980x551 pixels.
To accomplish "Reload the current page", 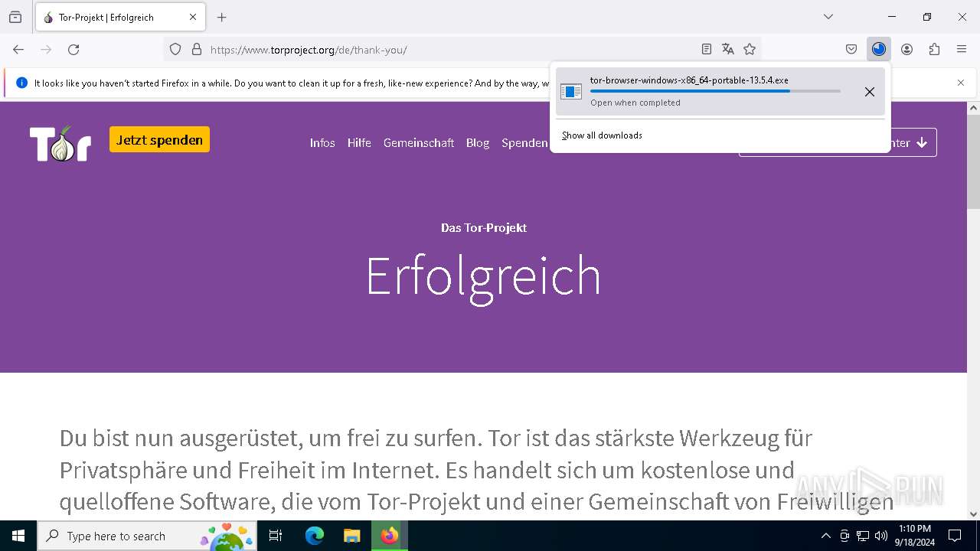I will (x=73, y=50).
